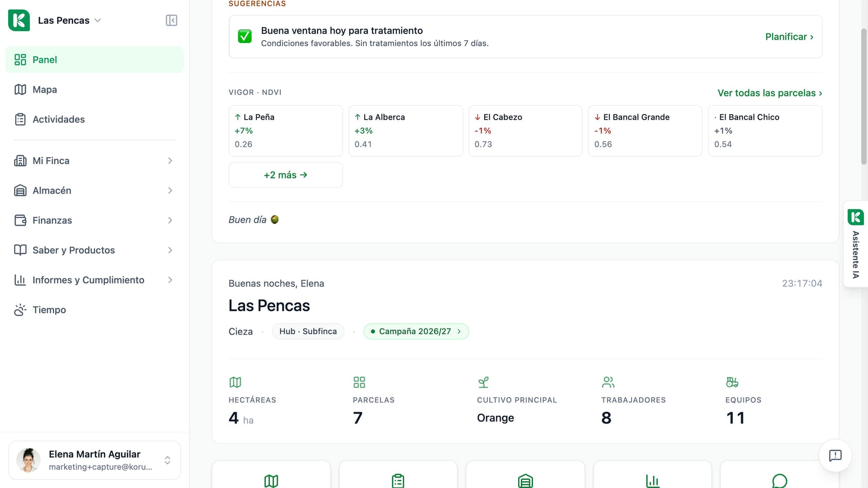Expand Saber y Productos chevron
Viewport: 868px width, 488px height.
coord(170,250)
